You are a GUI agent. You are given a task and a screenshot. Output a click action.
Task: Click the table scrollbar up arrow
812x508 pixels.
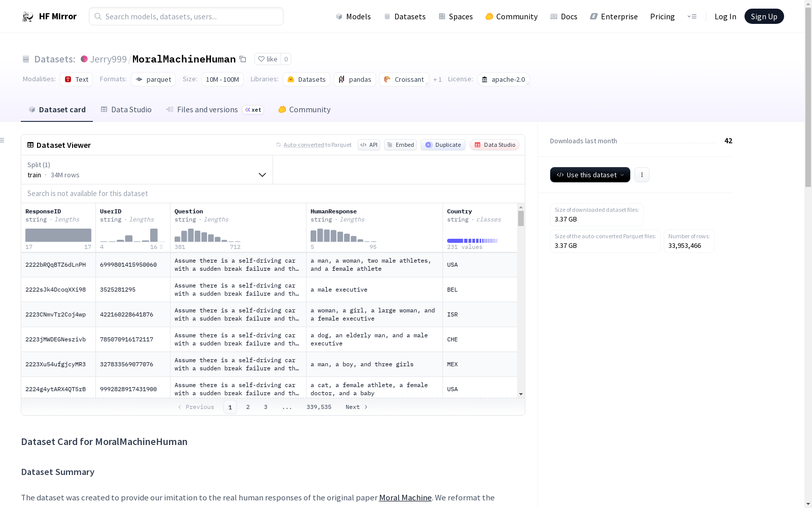coord(521,207)
